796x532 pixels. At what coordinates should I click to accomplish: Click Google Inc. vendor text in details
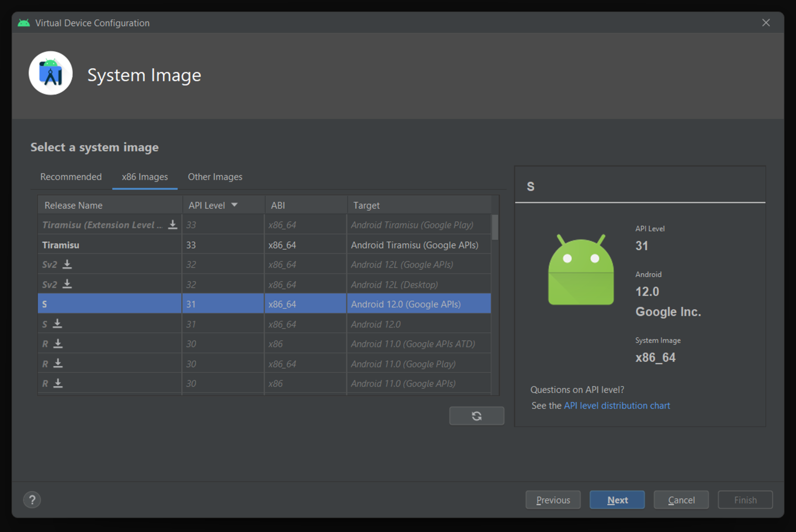[x=668, y=312]
